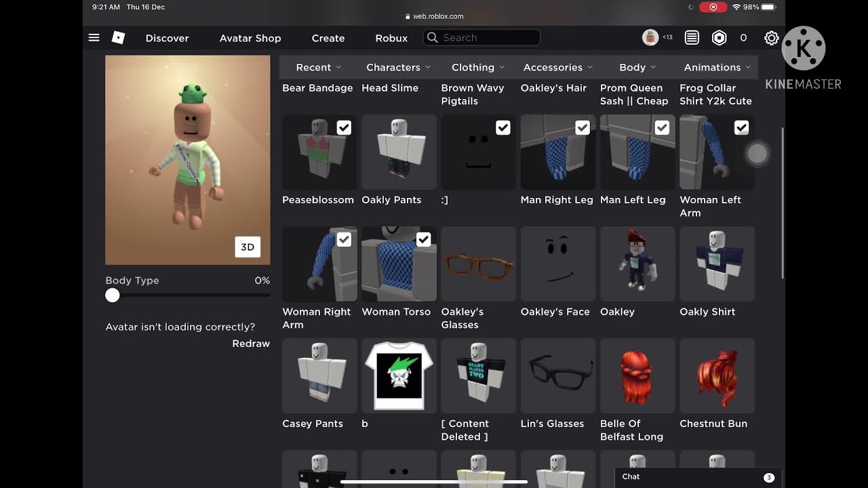
Task: Click the screen recording indicator
Action: point(713,7)
